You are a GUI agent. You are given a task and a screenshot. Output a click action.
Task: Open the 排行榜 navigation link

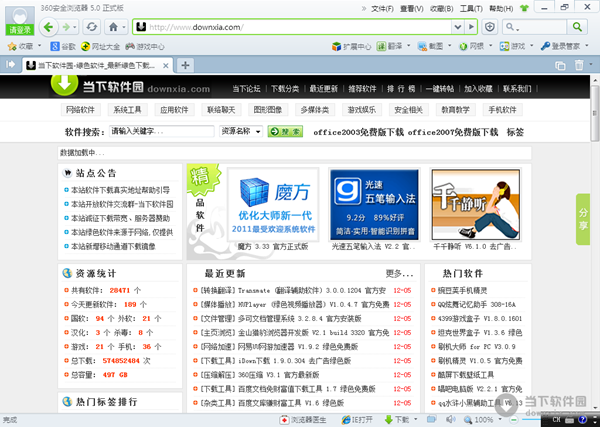(x=401, y=88)
